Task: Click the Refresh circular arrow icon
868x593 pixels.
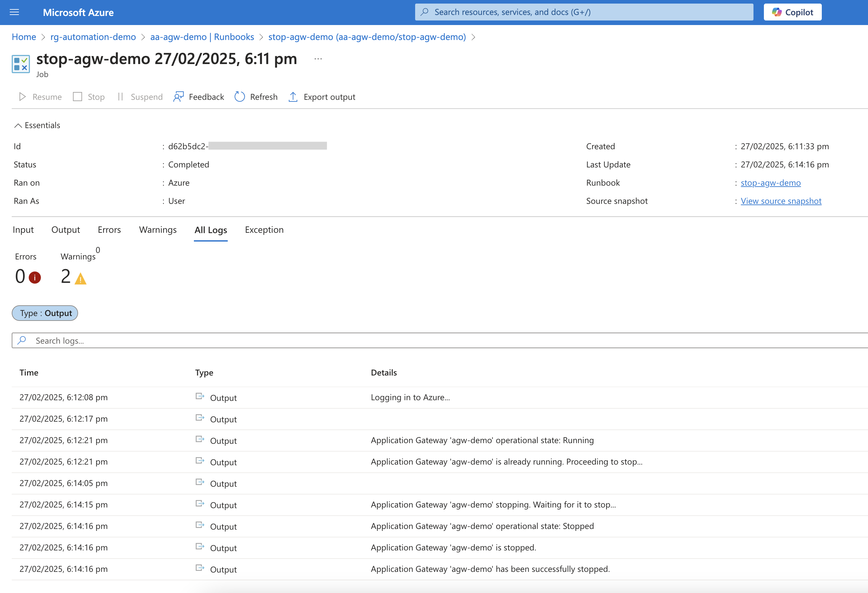Action: tap(239, 97)
